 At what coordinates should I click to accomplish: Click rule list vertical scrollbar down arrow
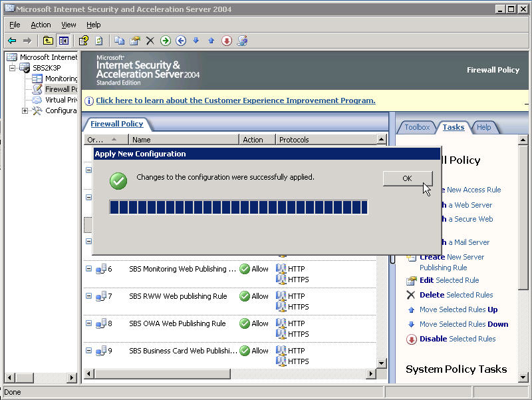coord(382,363)
